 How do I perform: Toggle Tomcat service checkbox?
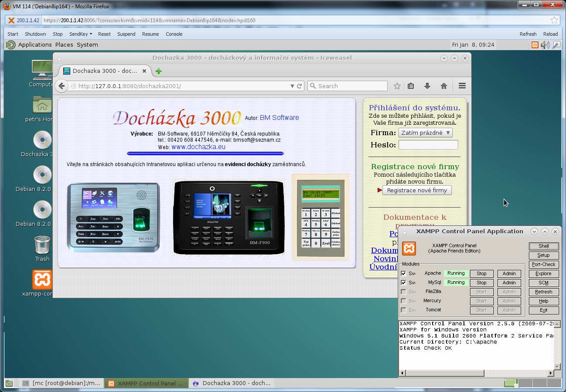pos(403,310)
